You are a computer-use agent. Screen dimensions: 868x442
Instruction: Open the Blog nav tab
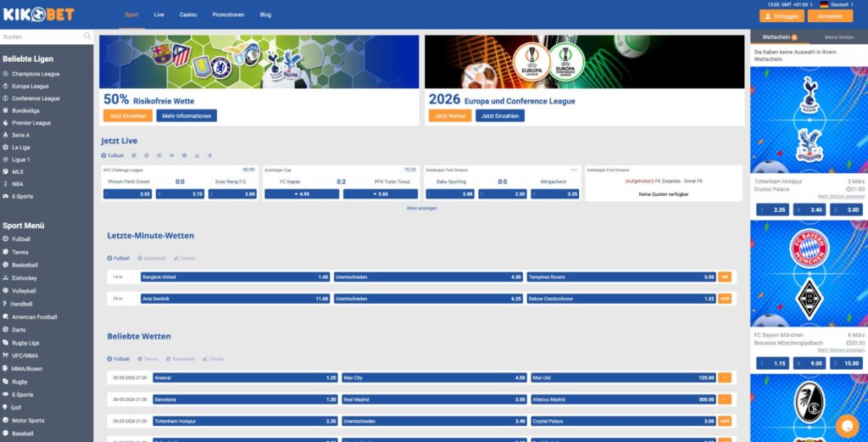265,15
